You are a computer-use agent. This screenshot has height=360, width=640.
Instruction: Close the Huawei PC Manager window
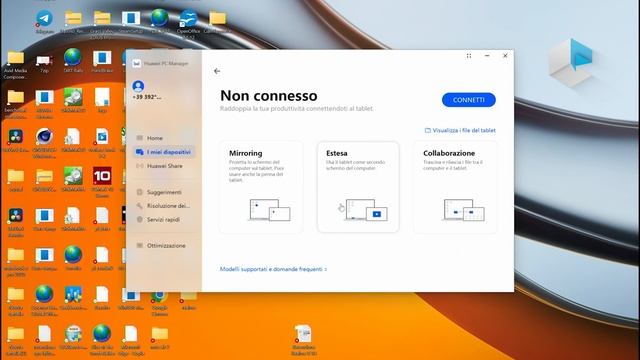pos(505,56)
